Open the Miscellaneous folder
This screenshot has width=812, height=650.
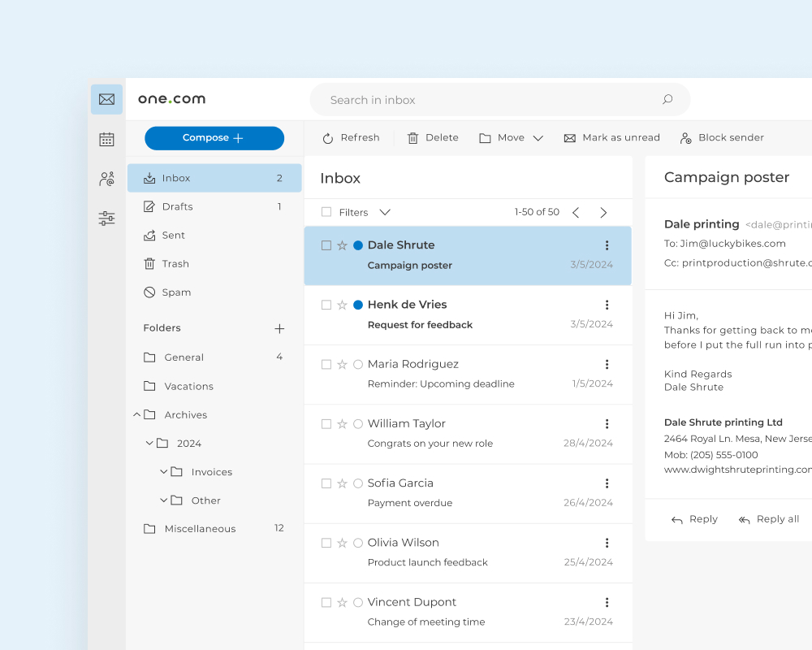214,529
